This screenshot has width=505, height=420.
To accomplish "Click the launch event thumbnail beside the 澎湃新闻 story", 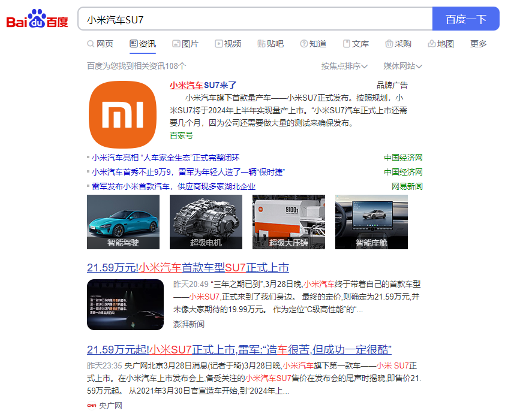I will point(125,304).
